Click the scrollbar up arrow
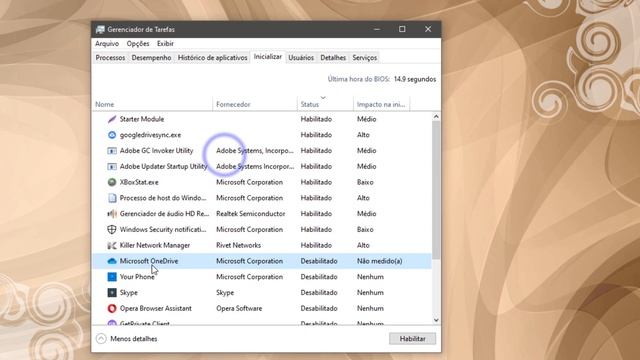The width and height of the screenshot is (640, 360). click(x=436, y=117)
